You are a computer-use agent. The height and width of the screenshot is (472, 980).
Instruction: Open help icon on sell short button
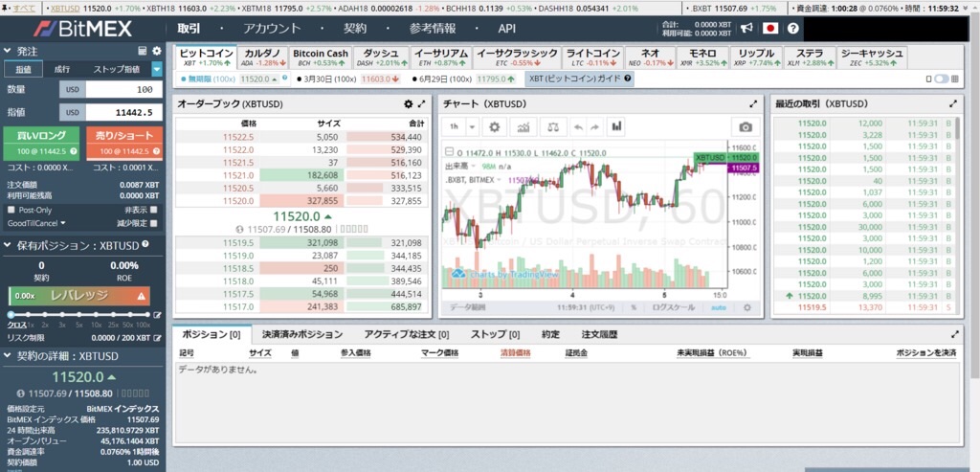coord(156,151)
